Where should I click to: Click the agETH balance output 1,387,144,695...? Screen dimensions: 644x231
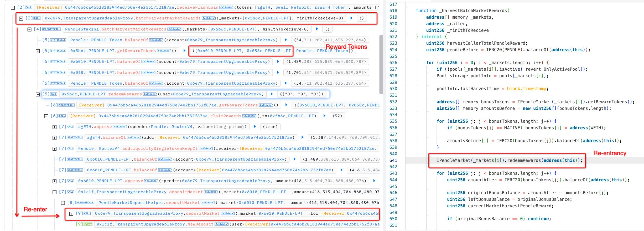(344, 137)
